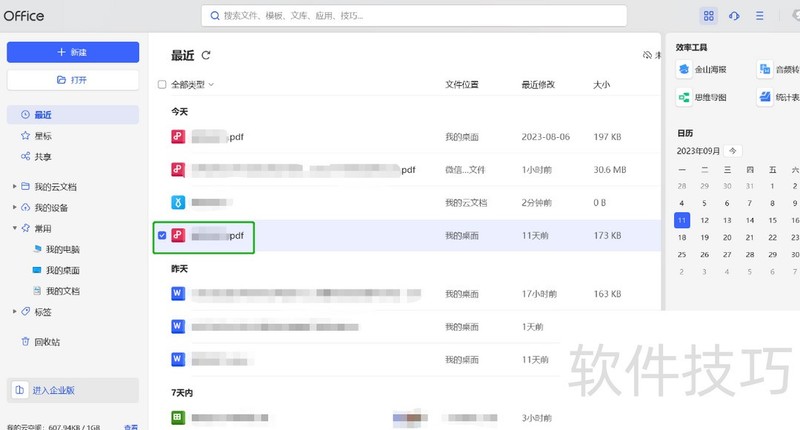800x430 pixels.
Task: Open 回收站 recycle bin
Action: coord(47,342)
